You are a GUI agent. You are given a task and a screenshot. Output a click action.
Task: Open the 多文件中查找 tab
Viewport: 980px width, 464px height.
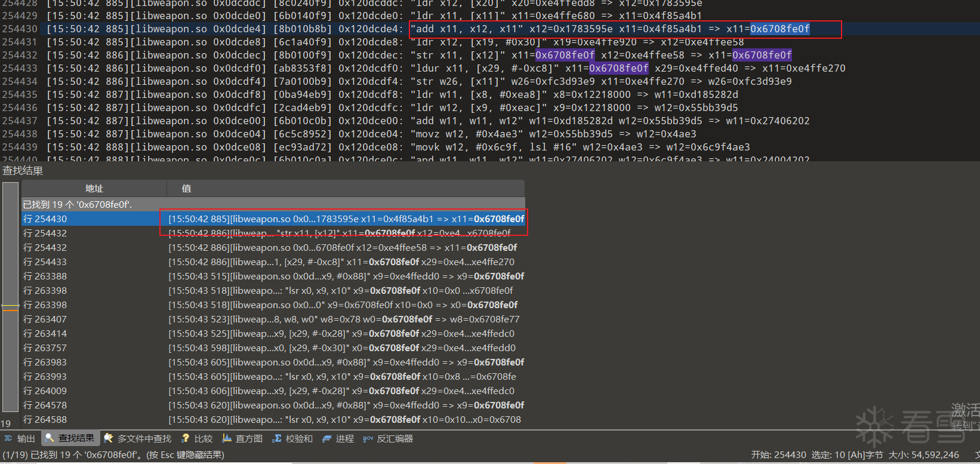tap(138, 438)
